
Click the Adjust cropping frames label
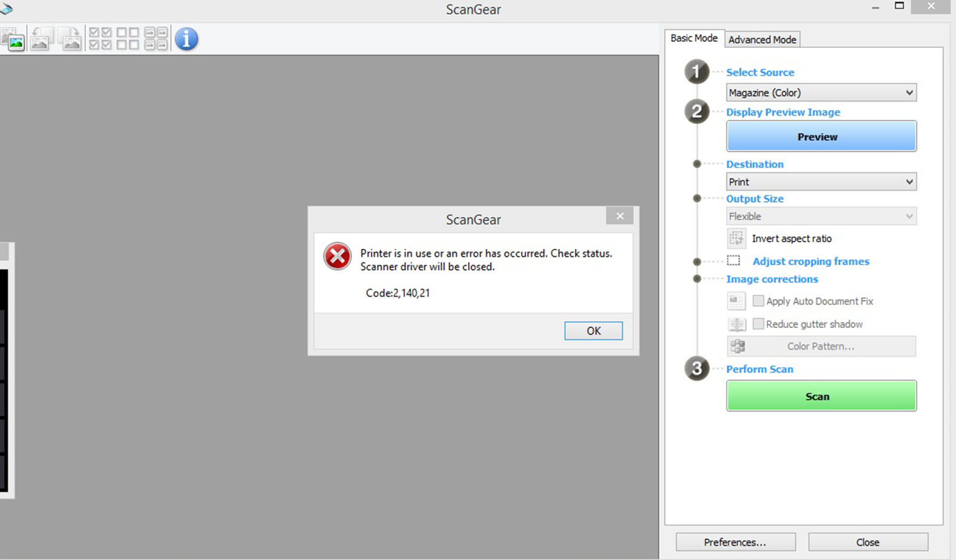point(811,261)
